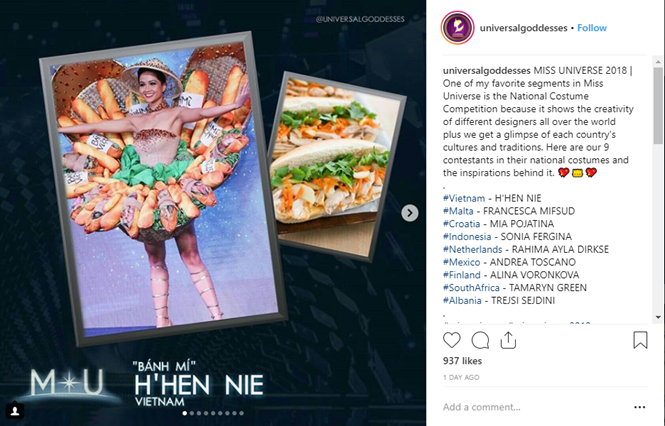The height and width of the screenshot is (426, 665).
Task: Jump to second carousel dot indicator
Action: 192,413
